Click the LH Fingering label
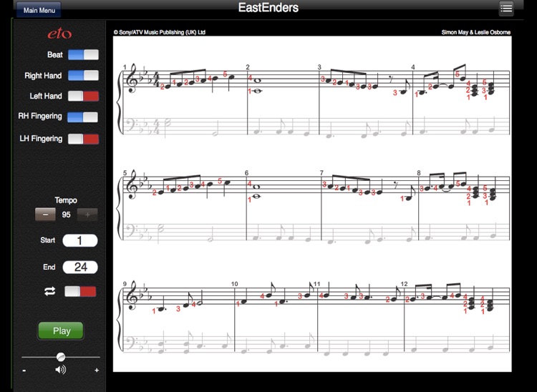This screenshot has height=392, width=537. pos(41,139)
